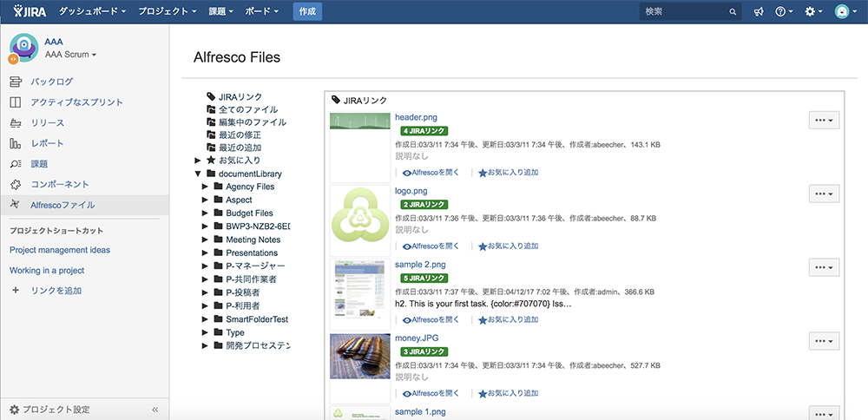Expand the SmartFolderTest folder
The image size is (868, 420).
(x=205, y=319)
